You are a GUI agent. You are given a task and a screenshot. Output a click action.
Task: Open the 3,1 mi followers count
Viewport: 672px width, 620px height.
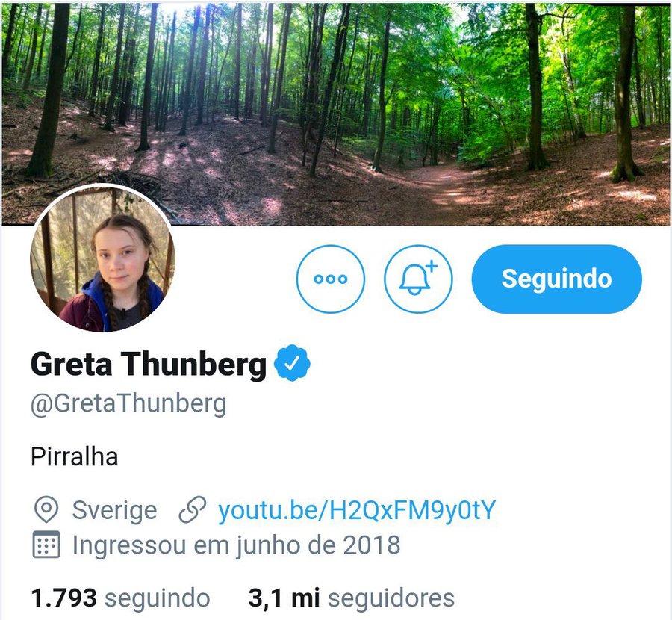[284, 598]
